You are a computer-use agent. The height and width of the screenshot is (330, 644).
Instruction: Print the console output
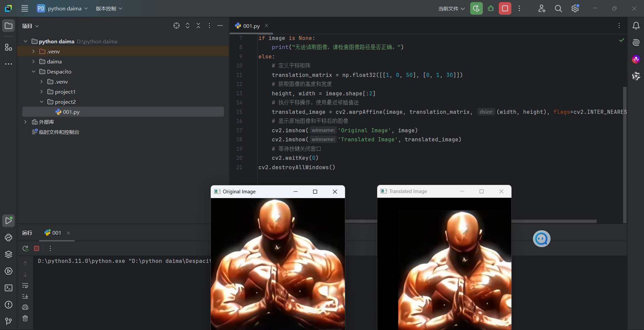[x=25, y=307]
